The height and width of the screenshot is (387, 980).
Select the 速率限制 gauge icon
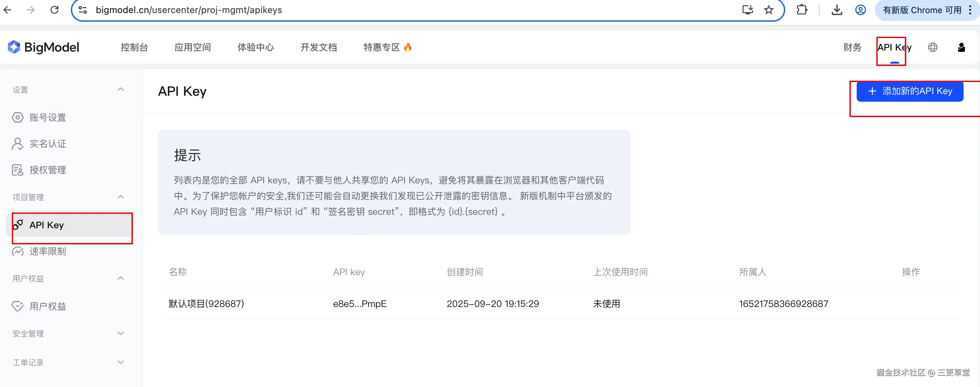point(17,251)
